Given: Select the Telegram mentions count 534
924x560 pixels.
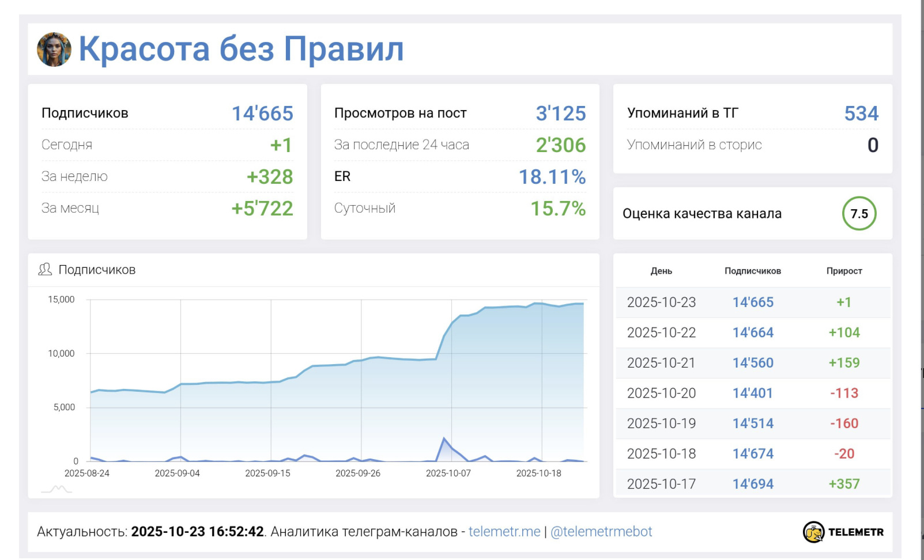Looking at the screenshot, I should click(x=861, y=113).
